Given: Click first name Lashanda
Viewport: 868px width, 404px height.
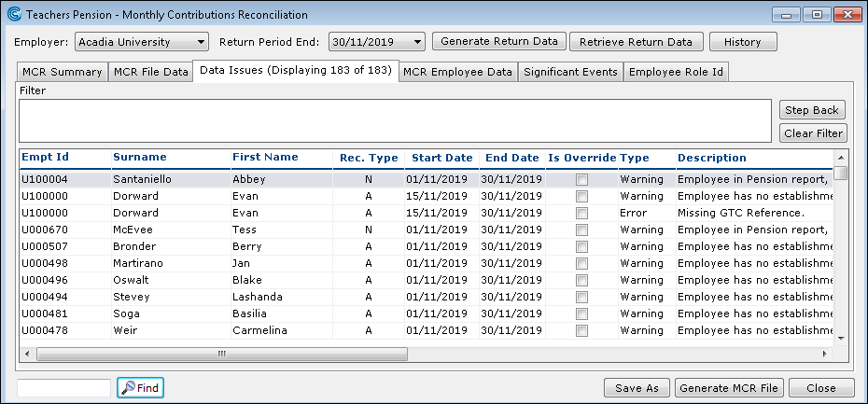Looking at the screenshot, I should [281, 298].
